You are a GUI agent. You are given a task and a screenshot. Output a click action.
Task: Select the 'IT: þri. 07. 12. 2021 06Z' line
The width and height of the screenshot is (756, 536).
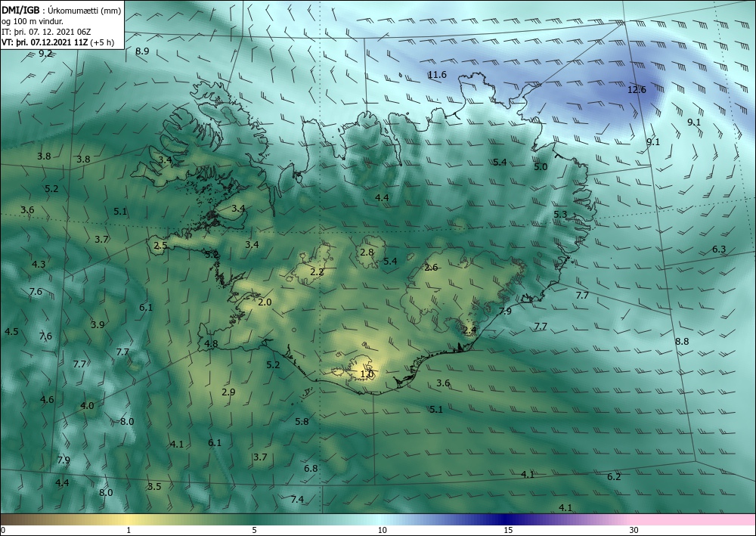coord(46,32)
